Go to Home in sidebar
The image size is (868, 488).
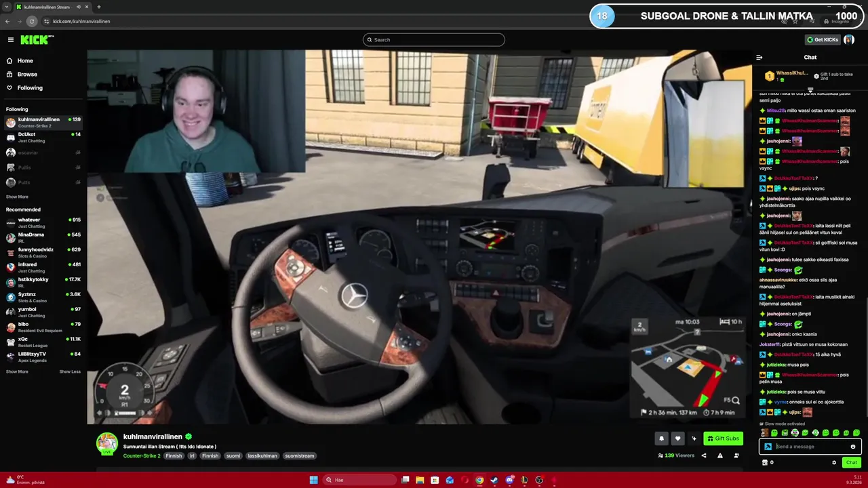[x=25, y=60]
